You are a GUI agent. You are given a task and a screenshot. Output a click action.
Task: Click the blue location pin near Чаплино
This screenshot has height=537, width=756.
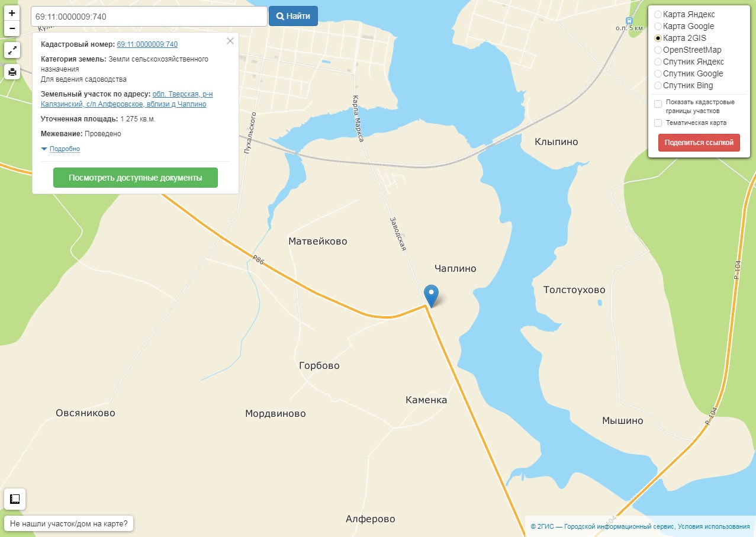pos(432,295)
